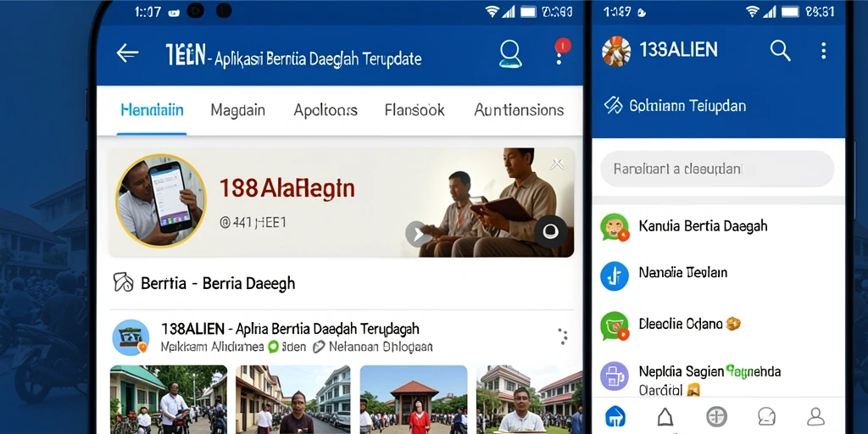Viewport: 868px width, 434px height.
Task: Open 138ALIEN - Aplria Bertia Daegah post title
Action: [x=290, y=328]
